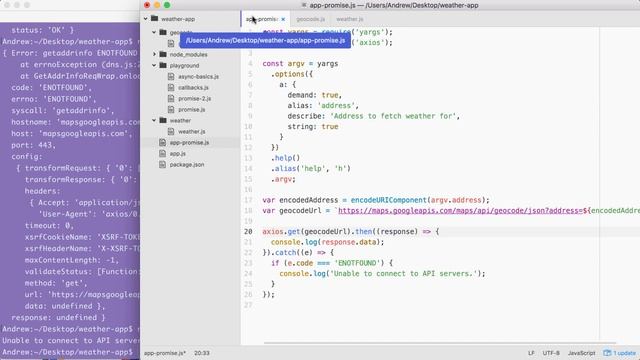
Task: Click the horizontal scrollbar under the editor
Action: click(x=439, y=343)
